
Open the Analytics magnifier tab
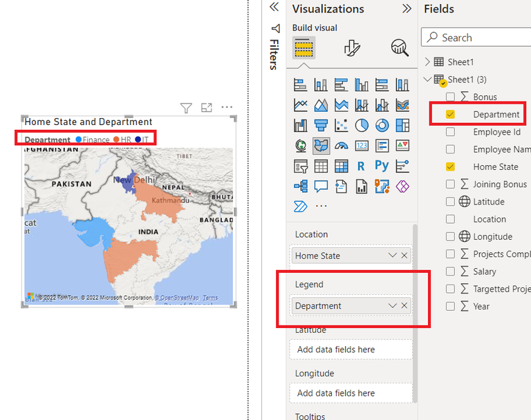400,48
